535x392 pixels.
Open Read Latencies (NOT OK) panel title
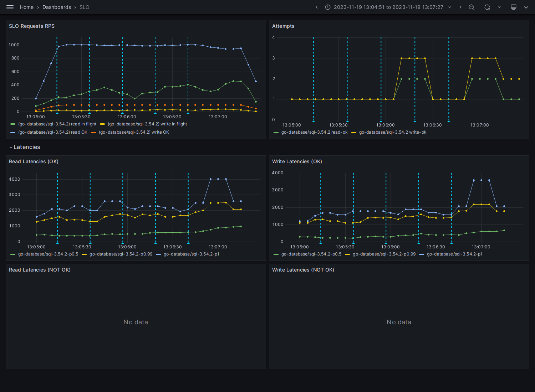[x=40, y=270]
